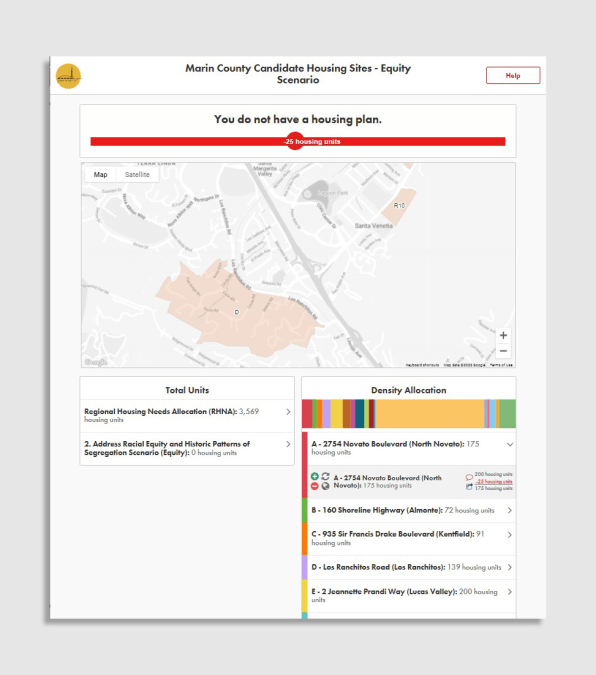Click the "Density Allocation" heading
The width and height of the screenshot is (596, 675).
(409, 390)
